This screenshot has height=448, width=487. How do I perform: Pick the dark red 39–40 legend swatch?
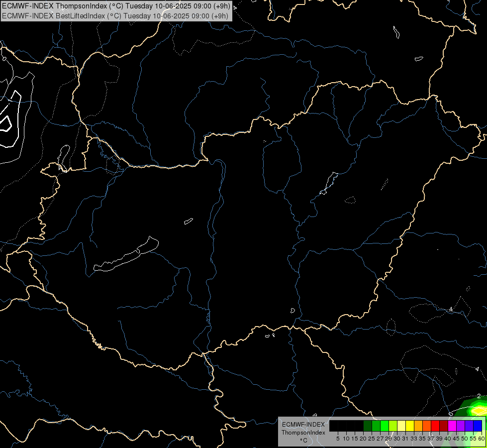coord(444,426)
